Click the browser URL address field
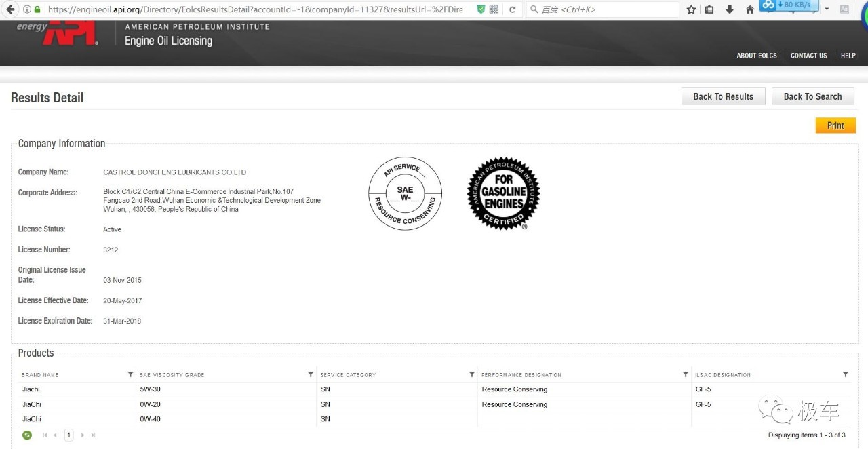868x449 pixels. tap(254, 9)
